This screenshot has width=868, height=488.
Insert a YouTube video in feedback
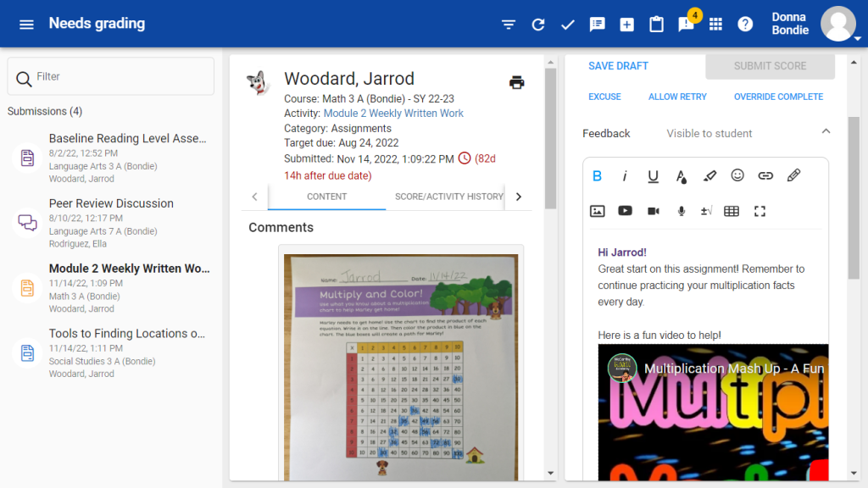(x=625, y=211)
